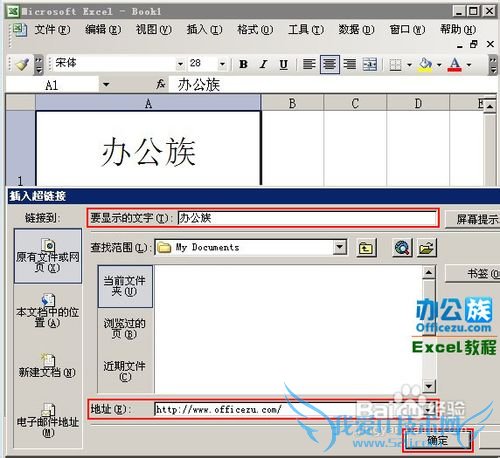Click the Format Painter brush icon
Screen dimensions: 500x458
pos(22,64)
